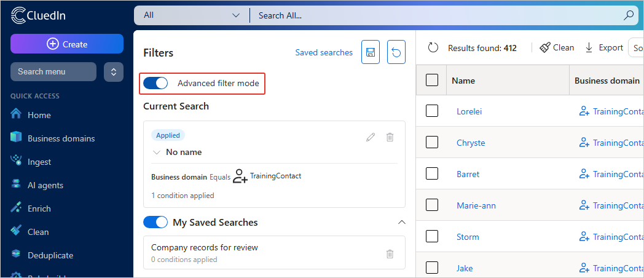Click the Create button
644x278 pixels.
pyautogui.click(x=67, y=44)
